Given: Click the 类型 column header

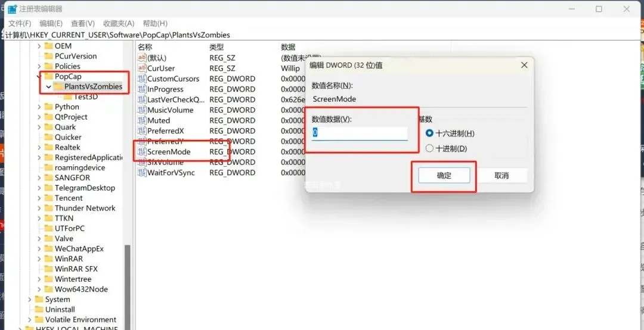Looking at the screenshot, I should 216,47.
